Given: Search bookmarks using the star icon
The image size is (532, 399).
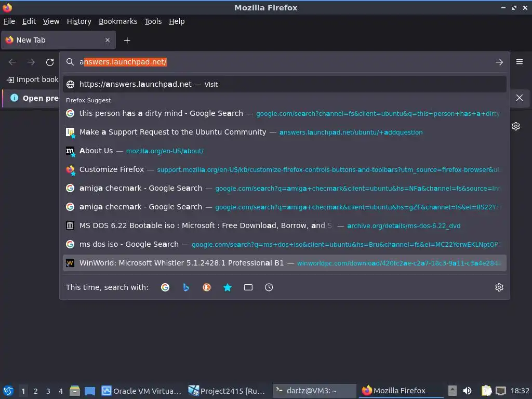Looking at the screenshot, I should (228, 287).
